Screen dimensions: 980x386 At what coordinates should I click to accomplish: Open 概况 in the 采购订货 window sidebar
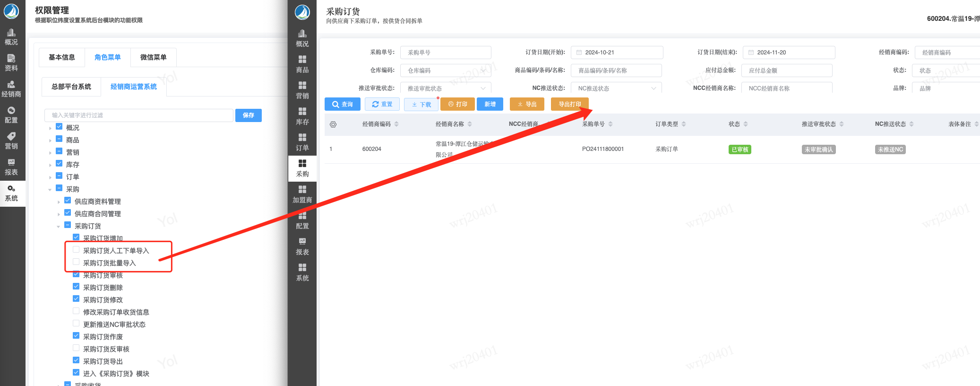click(302, 39)
